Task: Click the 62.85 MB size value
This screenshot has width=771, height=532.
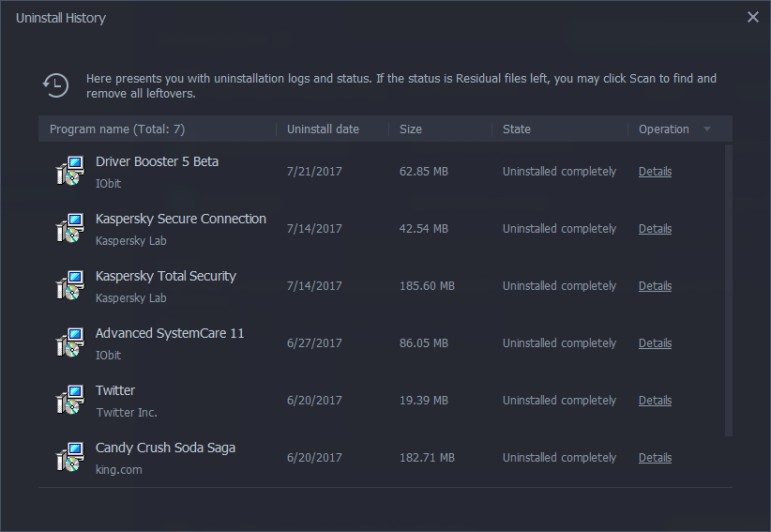Action: [x=423, y=172]
